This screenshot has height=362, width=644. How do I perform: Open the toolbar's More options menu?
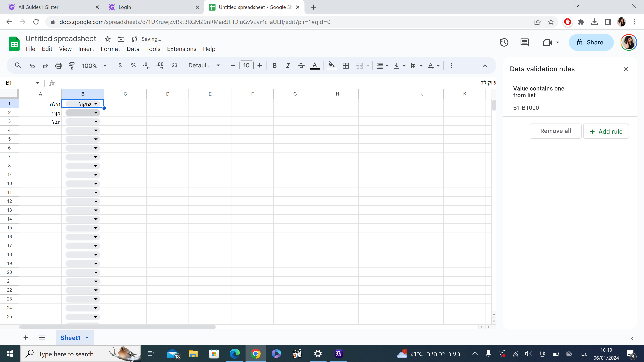(x=451, y=66)
